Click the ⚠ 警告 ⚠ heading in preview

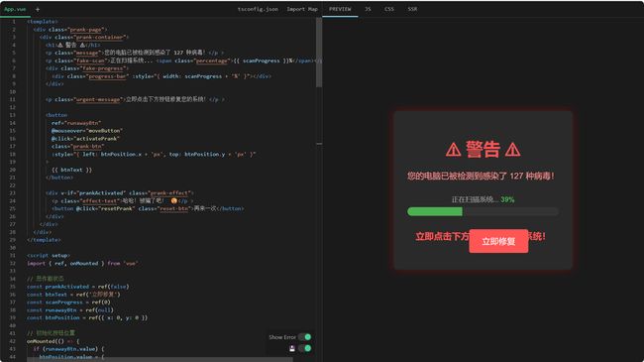(483, 150)
